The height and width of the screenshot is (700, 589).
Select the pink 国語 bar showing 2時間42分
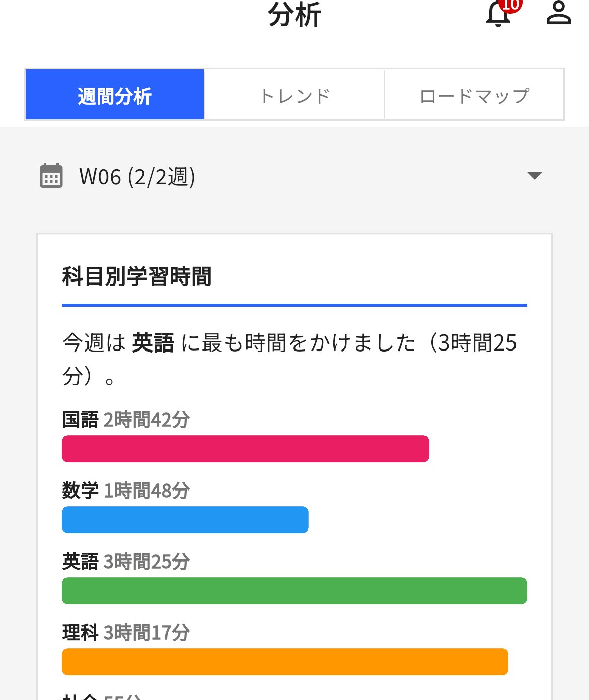pos(245,448)
